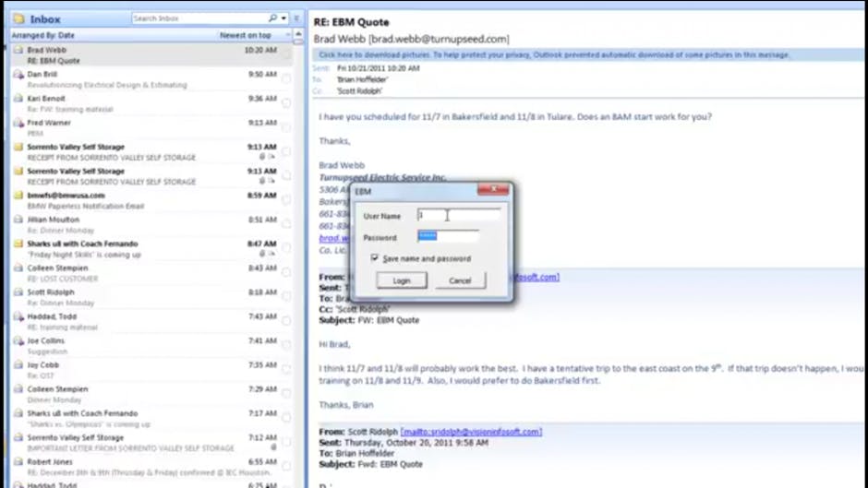Click 'Brian Hoffelder' in the To line
The width and height of the screenshot is (868, 488).
click(363, 79)
